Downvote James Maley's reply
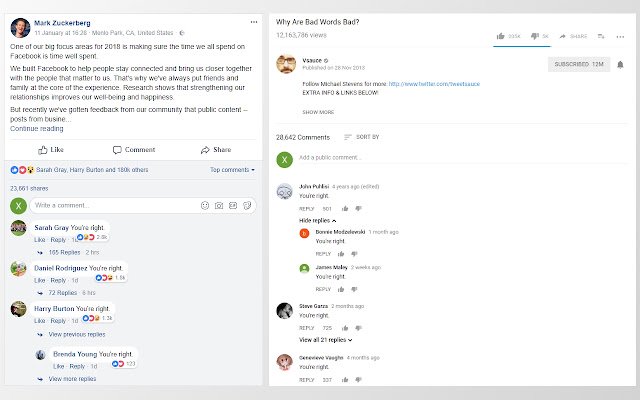This screenshot has width=640, height=400. pos(354,289)
